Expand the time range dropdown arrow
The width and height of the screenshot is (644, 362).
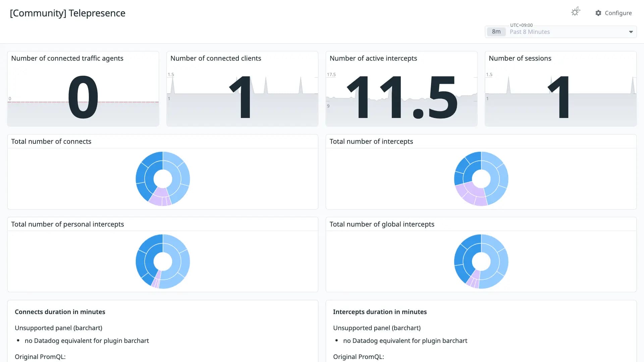(x=631, y=32)
